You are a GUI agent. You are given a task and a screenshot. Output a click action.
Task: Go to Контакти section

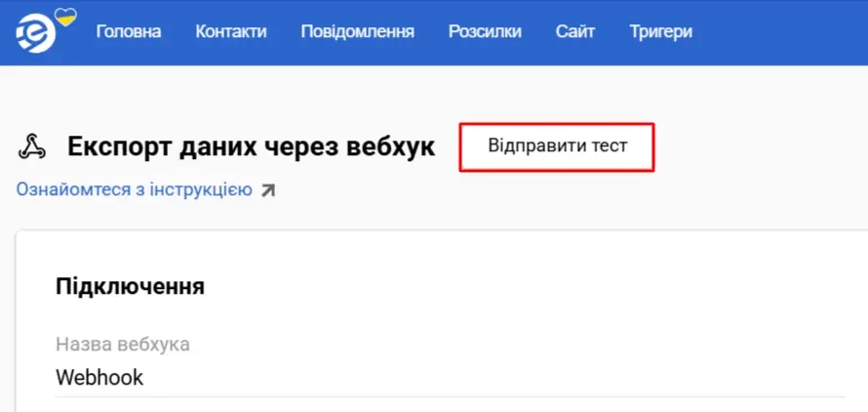pyautogui.click(x=231, y=31)
